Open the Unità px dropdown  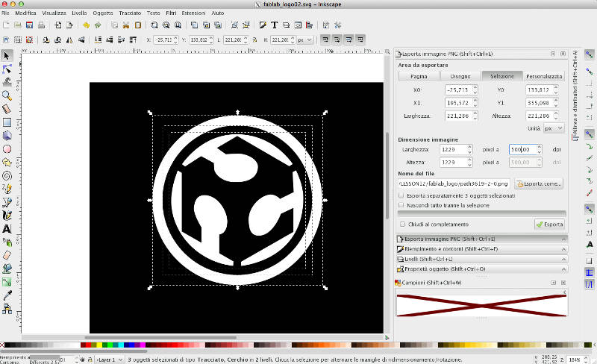point(554,128)
